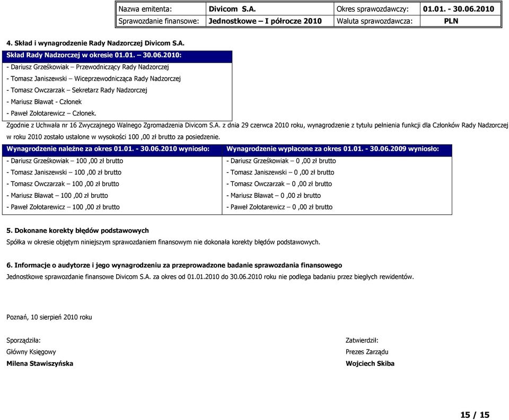Viewport: 509px width, 420px height.
Task: Click 'Jednostkowe – I półrocze 2010' cell
Action: click(x=270, y=21)
